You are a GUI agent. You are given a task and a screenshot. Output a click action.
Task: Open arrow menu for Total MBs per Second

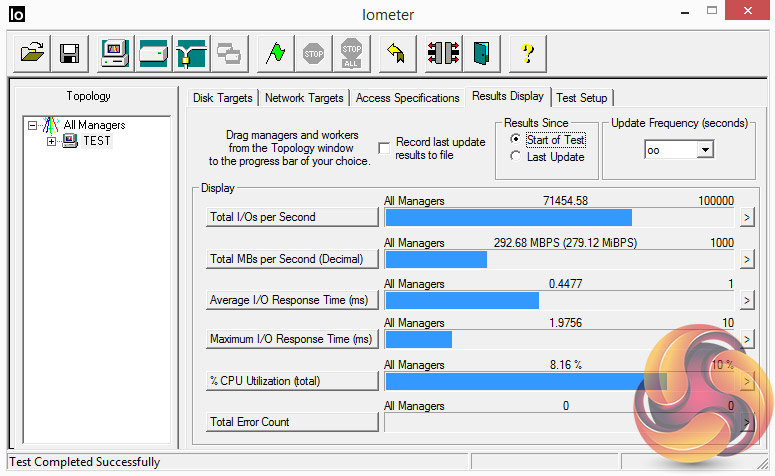[x=747, y=259]
